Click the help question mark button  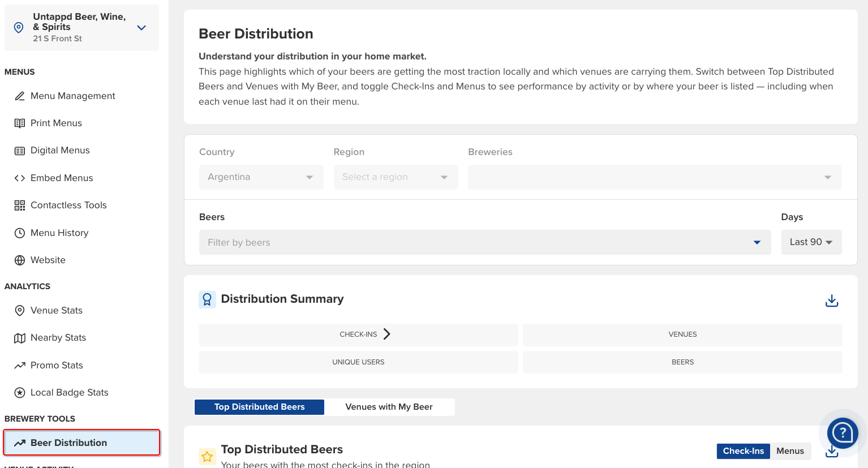coord(842,433)
